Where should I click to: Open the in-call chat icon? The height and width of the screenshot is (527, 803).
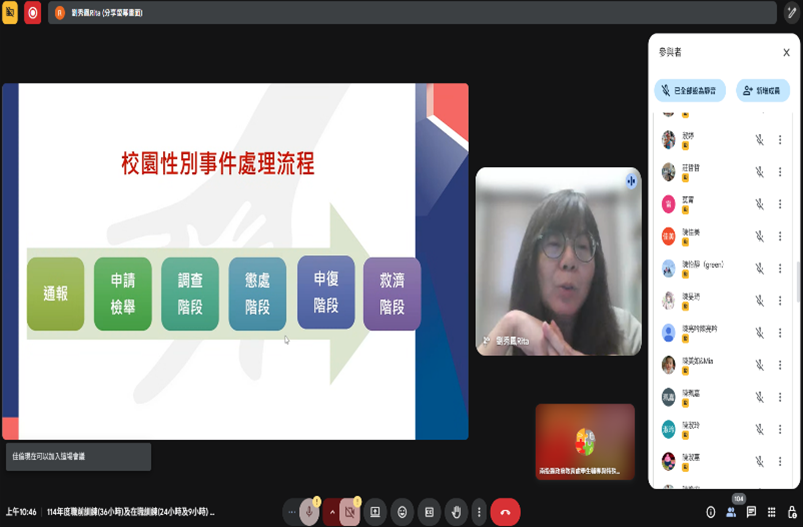click(751, 512)
